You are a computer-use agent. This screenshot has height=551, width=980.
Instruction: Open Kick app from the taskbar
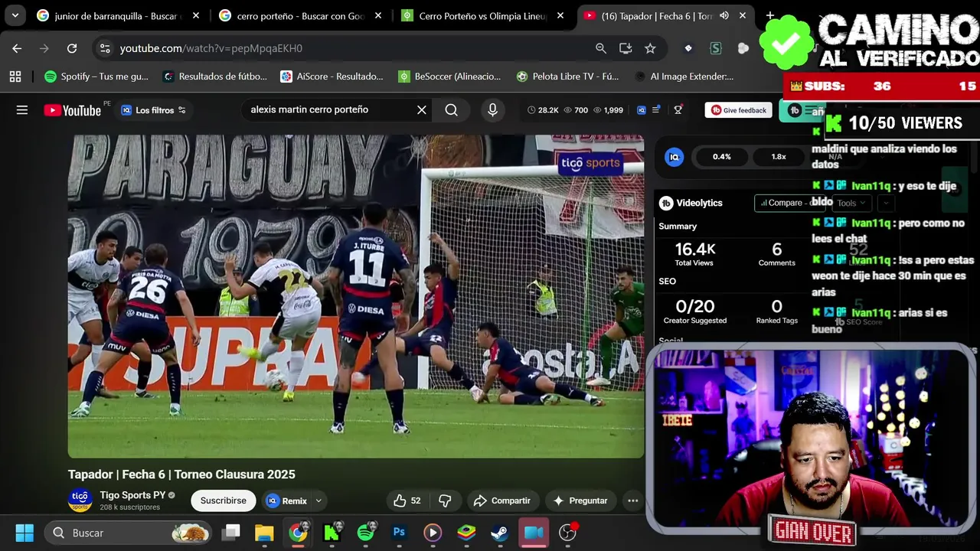(332, 533)
